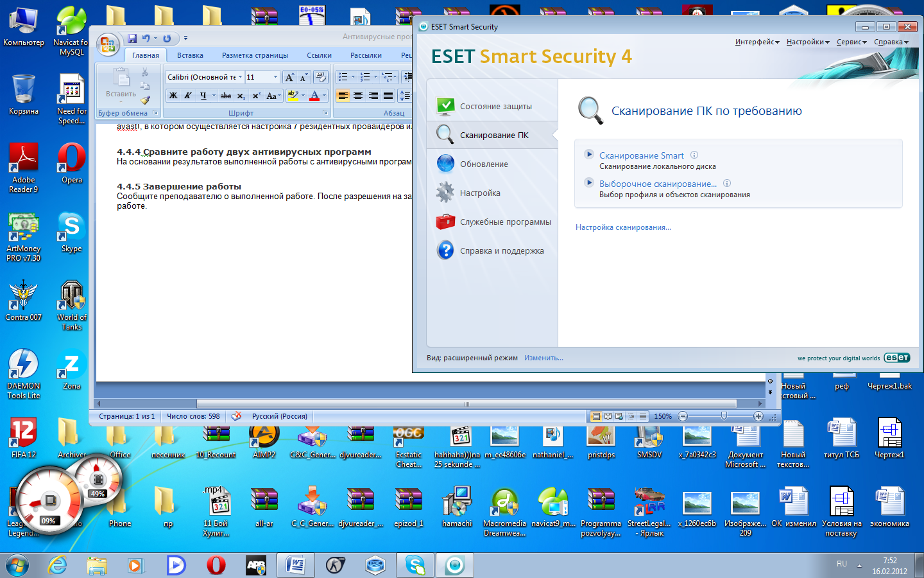Screen dimensions: 924x578
Task: Open the Change Case (Aa) dropdown in Word
Action: [x=274, y=96]
